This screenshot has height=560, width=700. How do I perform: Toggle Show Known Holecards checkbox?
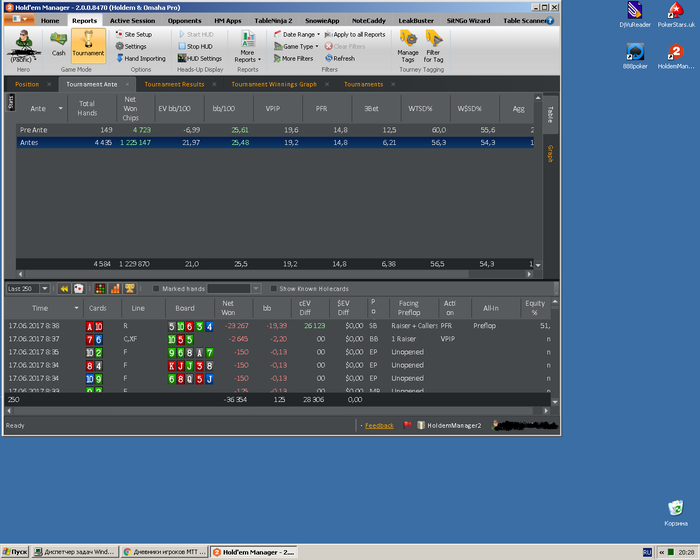[274, 288]
